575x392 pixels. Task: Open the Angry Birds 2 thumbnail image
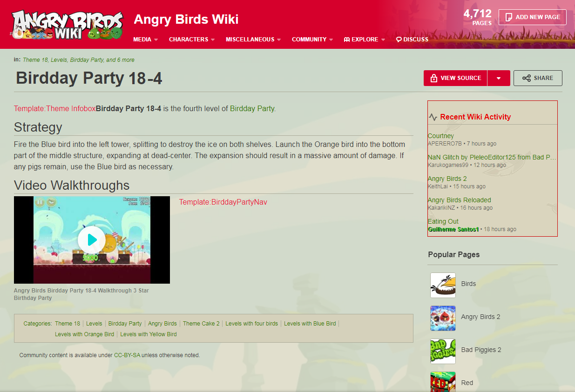[x=443, y=318]
